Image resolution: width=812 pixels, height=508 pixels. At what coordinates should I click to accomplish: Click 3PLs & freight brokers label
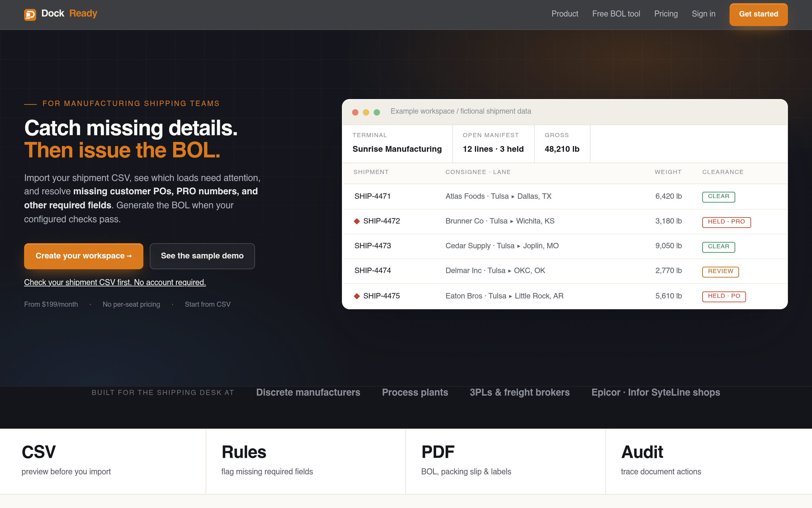tap(520, 392)
